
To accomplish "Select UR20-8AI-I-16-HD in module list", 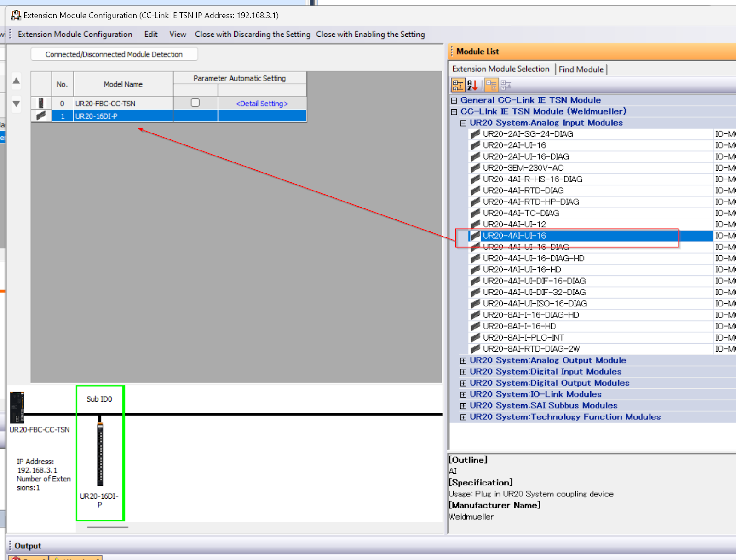I will click(591, 326).
